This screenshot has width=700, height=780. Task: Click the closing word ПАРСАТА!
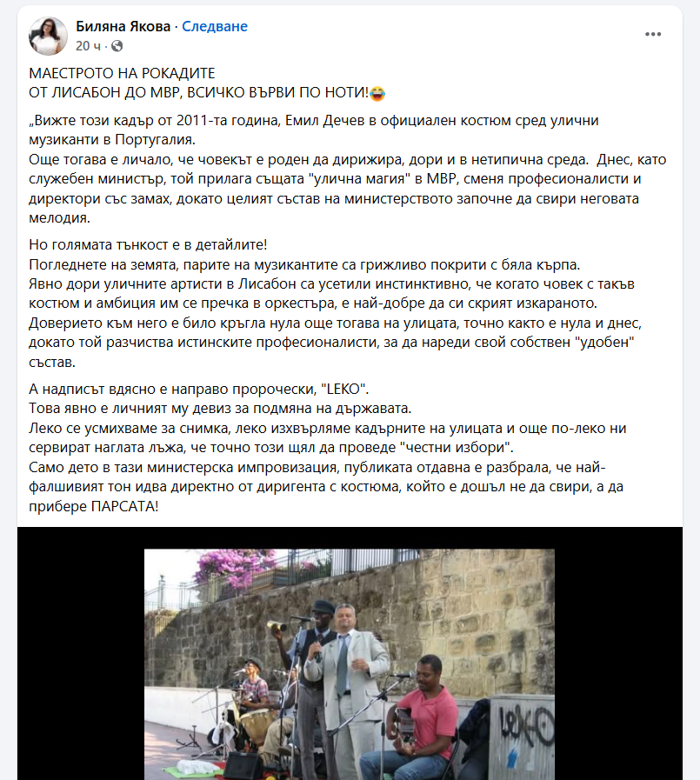[125, 506]
